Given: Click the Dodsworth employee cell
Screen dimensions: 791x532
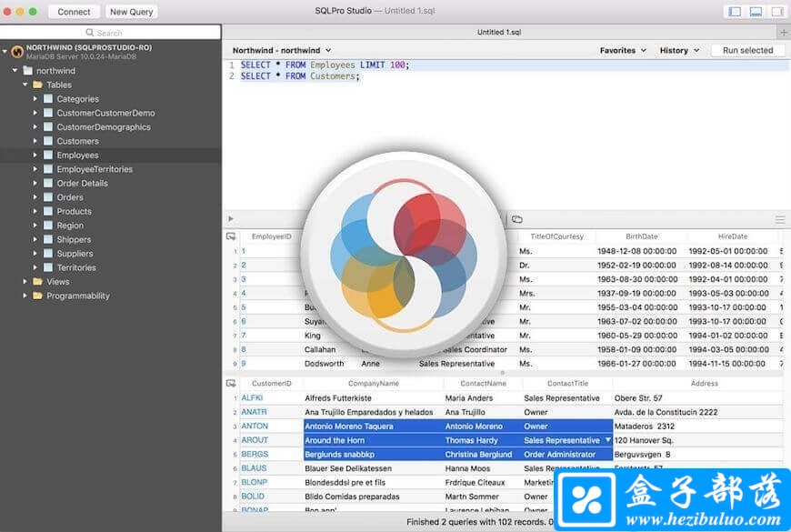Looking at the screenshot, I should [324, 364].
